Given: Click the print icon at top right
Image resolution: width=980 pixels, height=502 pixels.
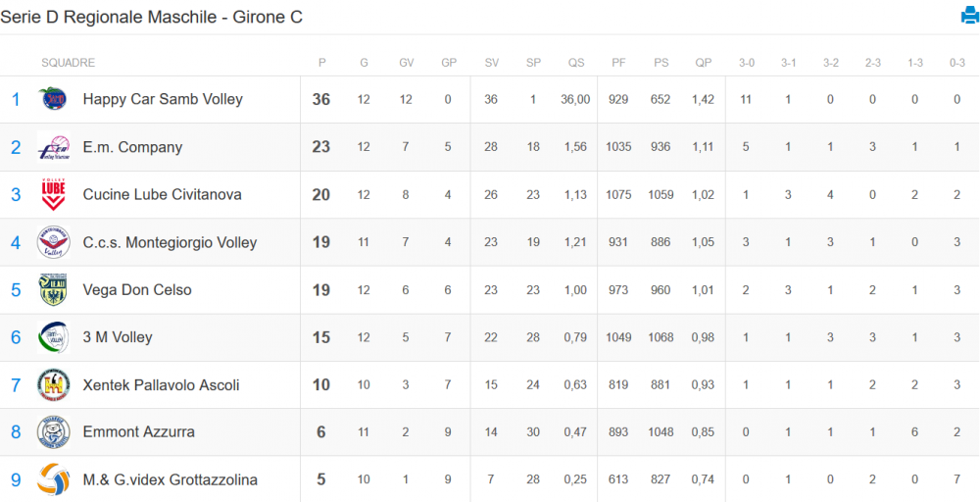Looking at the screenshot, I should tap(969, 16).
